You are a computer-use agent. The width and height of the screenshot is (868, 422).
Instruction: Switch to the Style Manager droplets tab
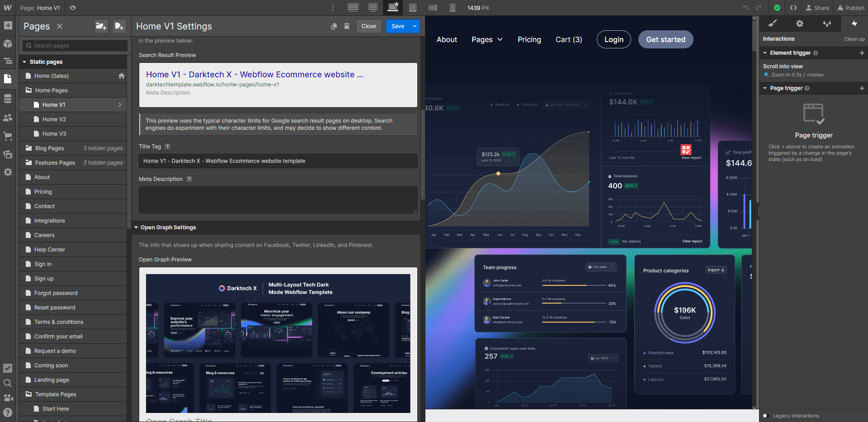coord(827,24)
